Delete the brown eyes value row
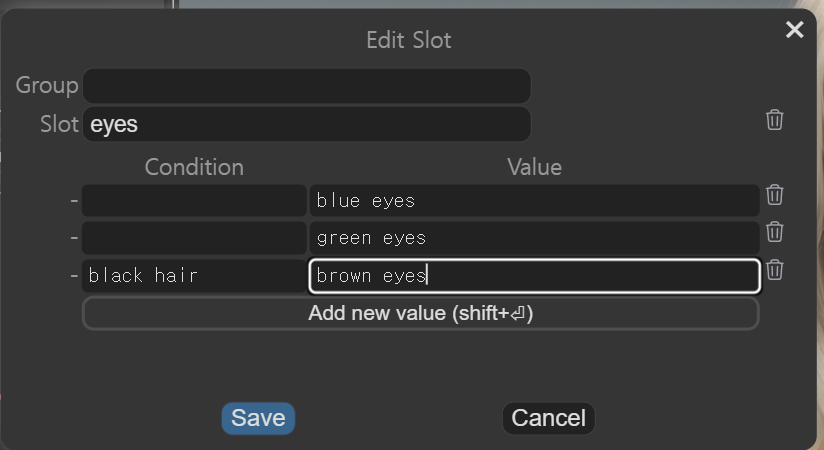The height and width of the screenshot is (450, 824). pyautogui.click(x=774, y=270)
